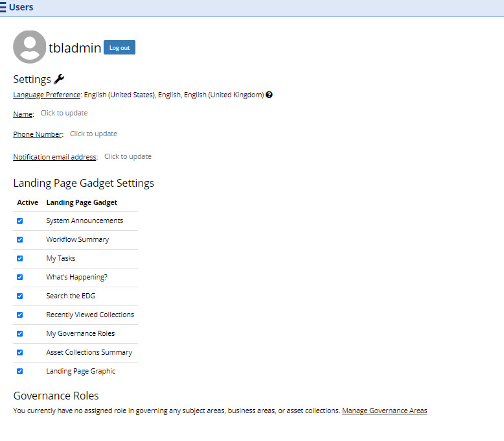504x441 pixels.
Task: Toggle Search the EDG checkbox
Action: [x=19, y=296]
